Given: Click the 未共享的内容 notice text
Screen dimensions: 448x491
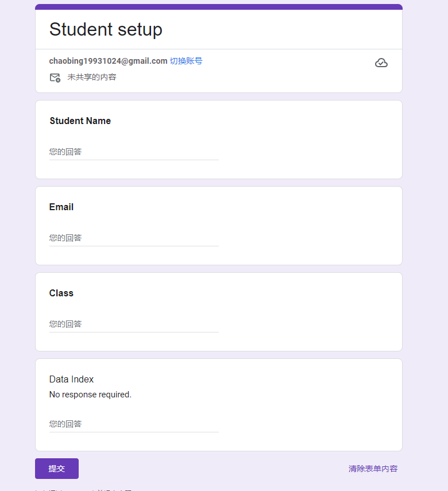Looking at the screenshot, I should 92,77.
